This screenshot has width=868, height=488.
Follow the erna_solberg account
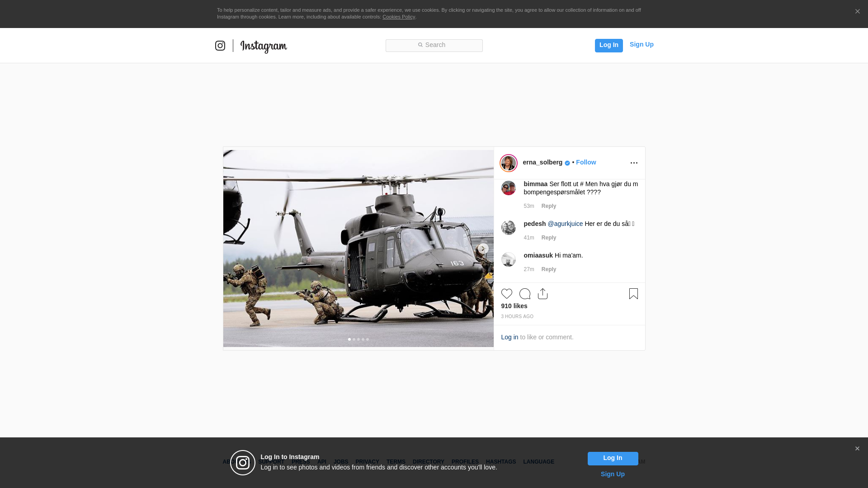[x=586, y=162]
